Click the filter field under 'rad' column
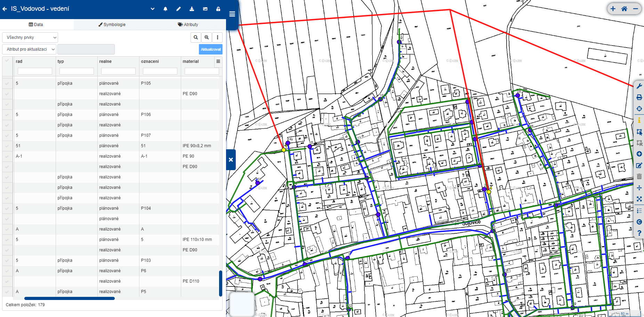644x317 pixels. click(35, 71)
